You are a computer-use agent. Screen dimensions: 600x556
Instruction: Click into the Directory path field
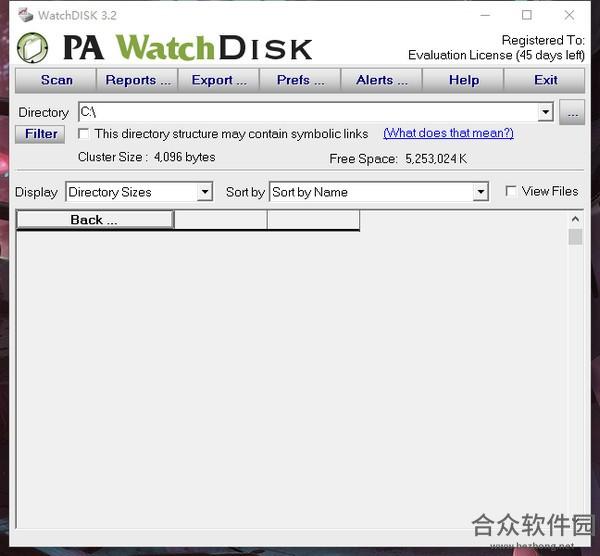click(308, 112)
